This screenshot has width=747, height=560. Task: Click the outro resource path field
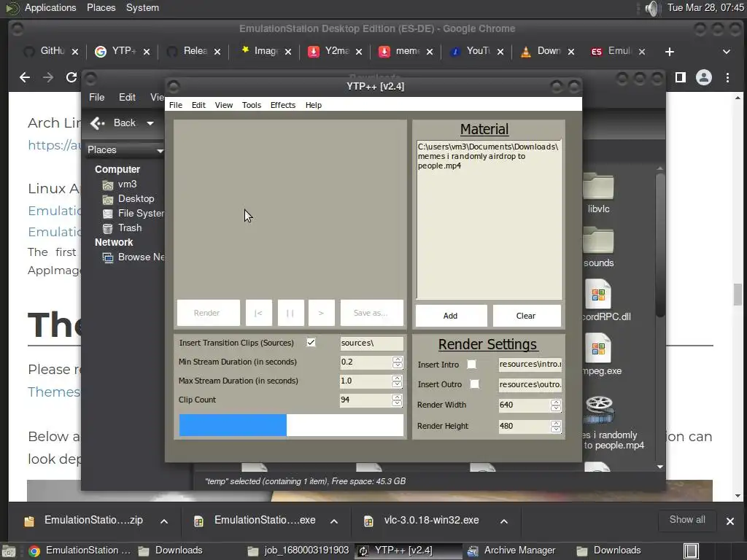530,384
